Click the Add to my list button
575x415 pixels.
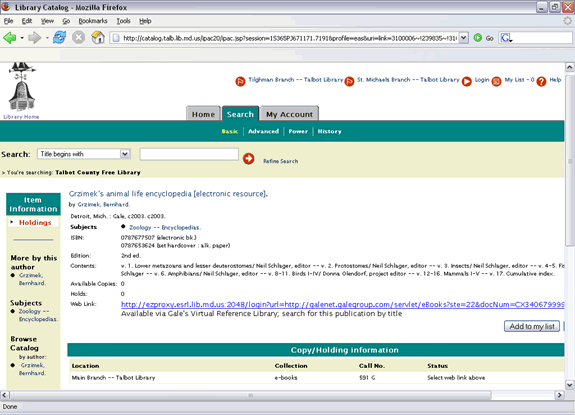(x=532, y=326)
